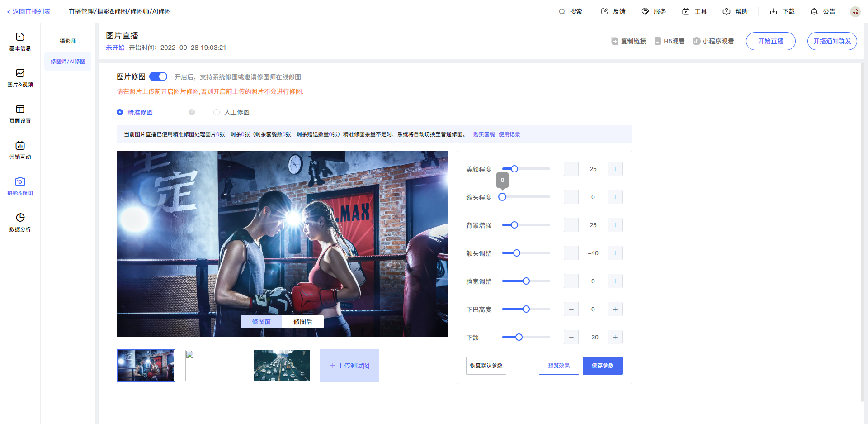The width and height of the screenshot is (868, 424).
Task: Switch to 修图后 preview tab
Action: tap(302, 322)
